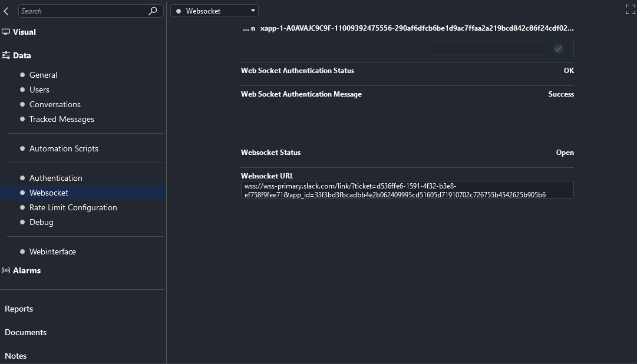Open the Data section
This screenshot has height=364, width=637.
pyautogui.click(x=22, y=55)
